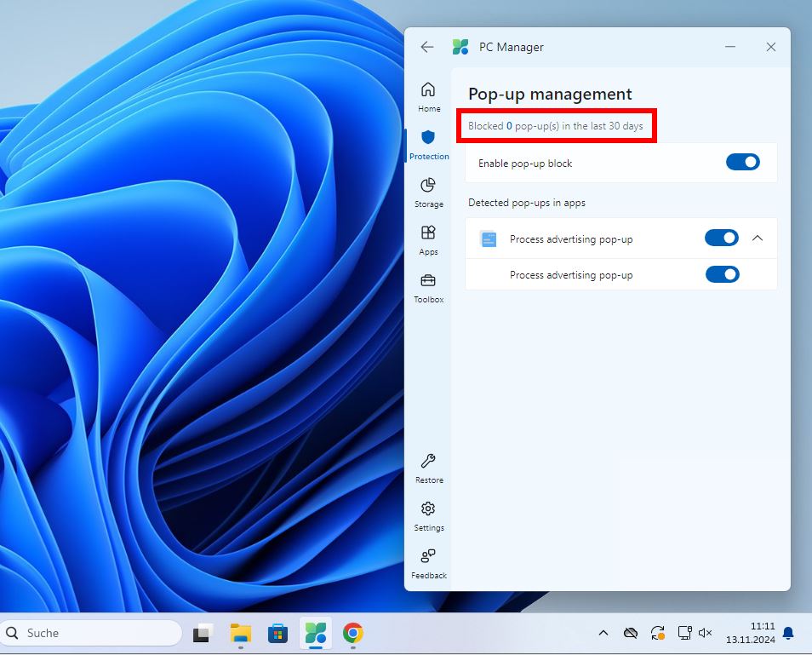Open the Toolbox section
The height and width of the screenshot is (655, 812).
428,286
